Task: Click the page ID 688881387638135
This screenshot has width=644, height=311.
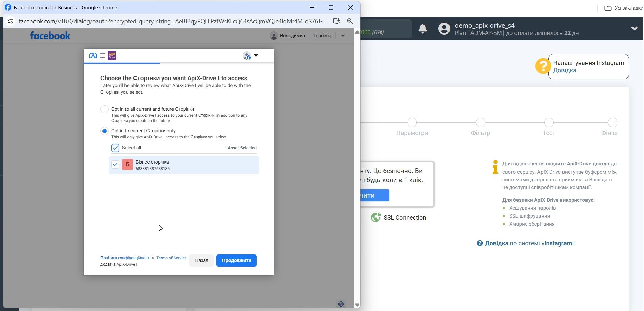Action: [x=153, y=169]
